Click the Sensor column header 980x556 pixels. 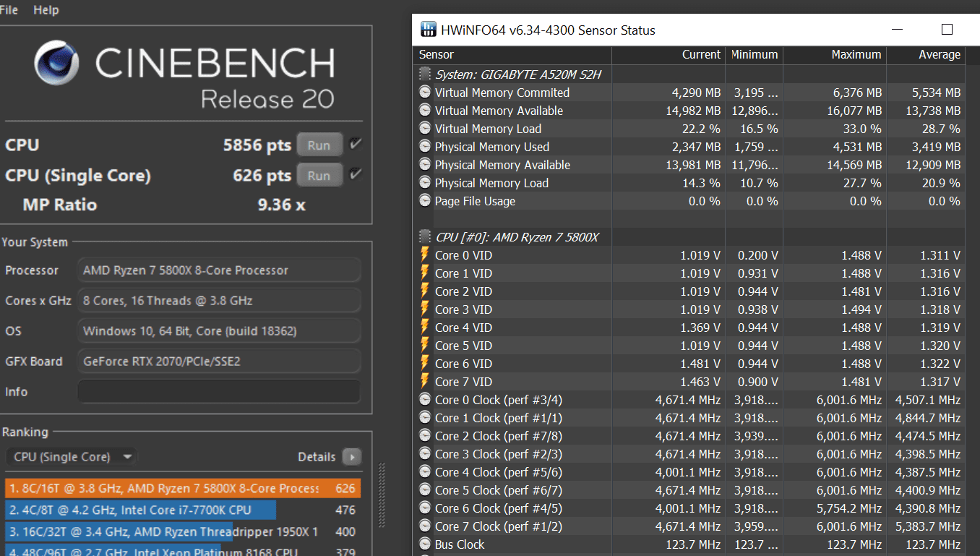[512, 55]
